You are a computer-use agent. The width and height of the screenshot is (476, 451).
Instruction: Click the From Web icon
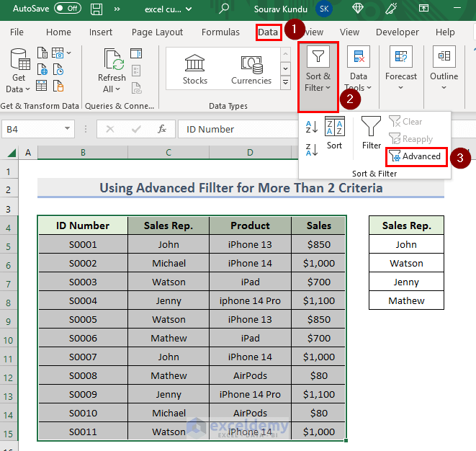[x=42, y=70]
